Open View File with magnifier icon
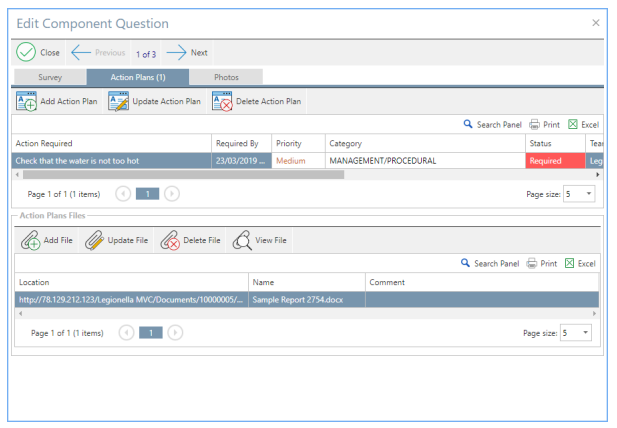 pyautogui.click(x=242, y=240)
